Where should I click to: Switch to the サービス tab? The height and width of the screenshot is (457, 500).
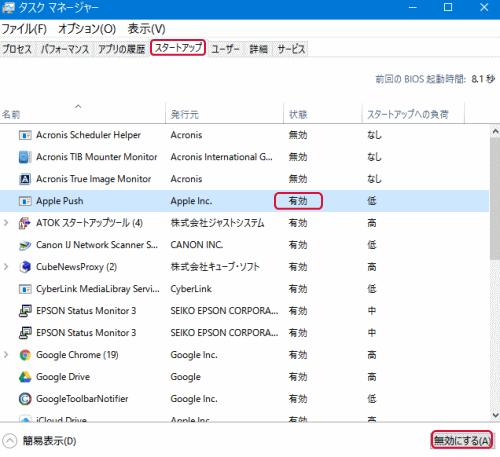pyautogui.click(x=291, y=49)
